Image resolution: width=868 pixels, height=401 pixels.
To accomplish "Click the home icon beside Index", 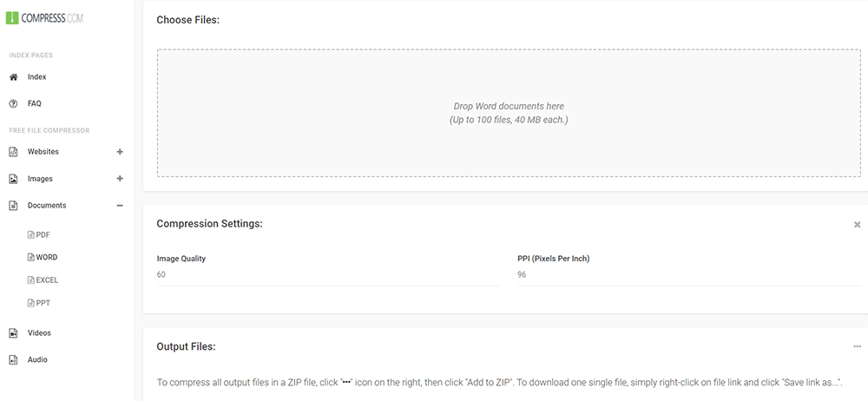I will [13, 77].
